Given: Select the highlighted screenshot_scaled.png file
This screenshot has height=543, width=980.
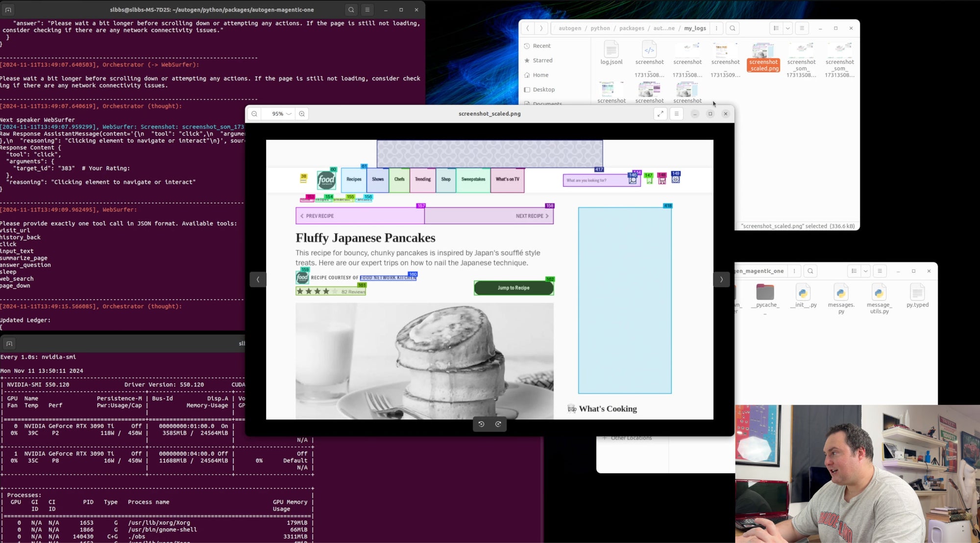Looking at the screenshot, I should [763, 57].
